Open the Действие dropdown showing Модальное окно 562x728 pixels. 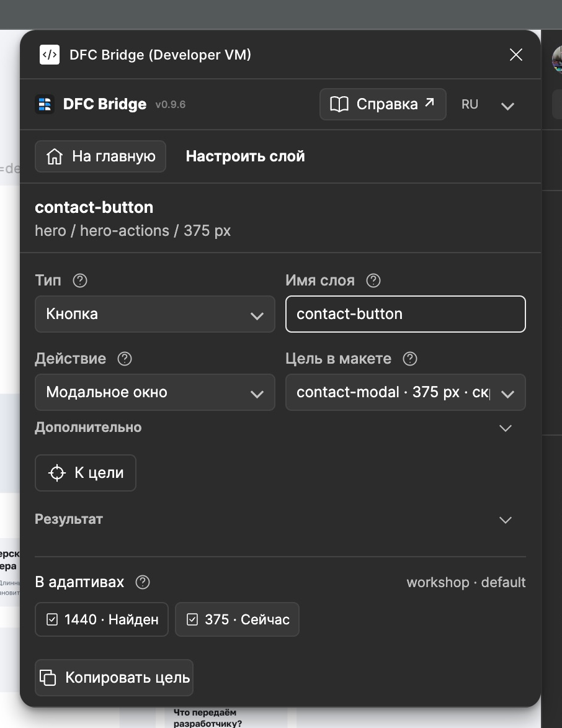tap(155, 392)
